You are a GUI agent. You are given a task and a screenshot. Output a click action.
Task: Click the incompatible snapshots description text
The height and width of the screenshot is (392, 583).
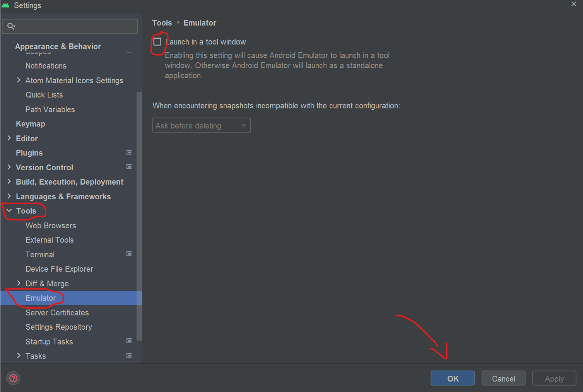276,106
